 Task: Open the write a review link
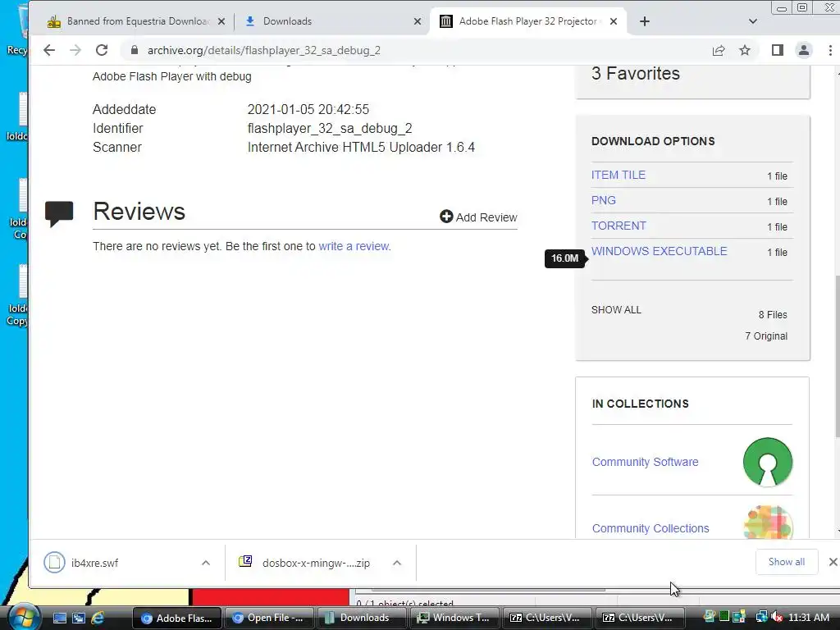point(354,246)
